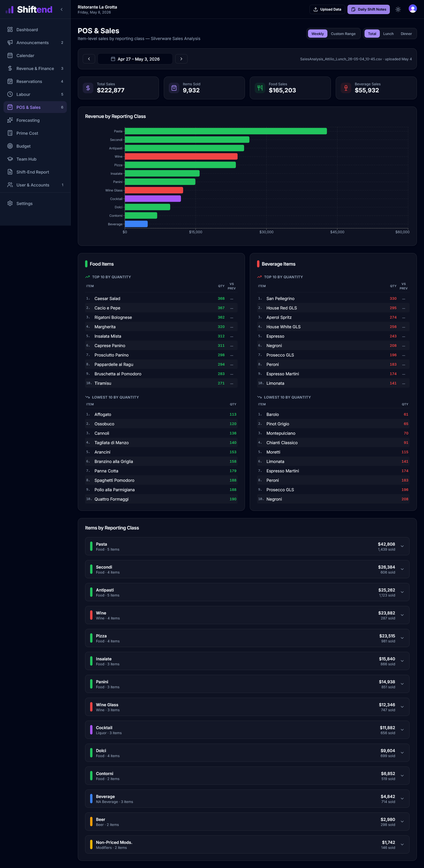Click the Dashboard grid icon
Image resolution: width=424 pixels, height=868 pixels.
click(x=10, y=30)
